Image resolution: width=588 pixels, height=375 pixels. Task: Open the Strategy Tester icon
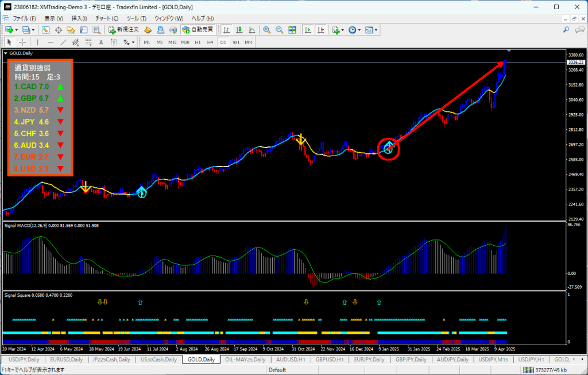96,30
